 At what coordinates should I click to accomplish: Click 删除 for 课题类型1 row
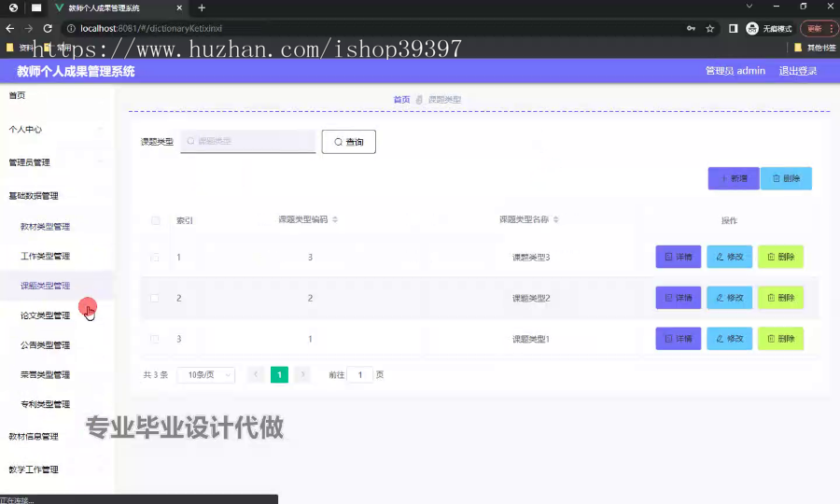click(780, 339)
